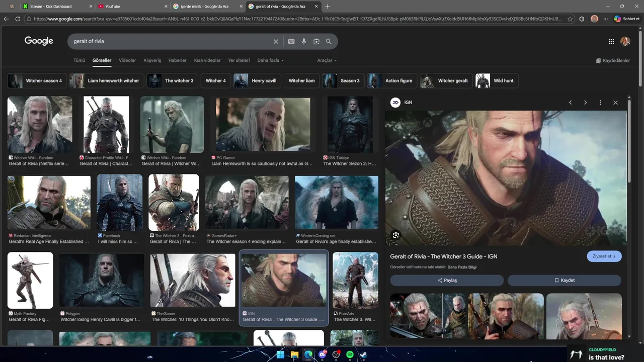Viewport: 644px width, 362px height.
Task: Filter by "Witcher 4" chip
Action: pos(216,80)
